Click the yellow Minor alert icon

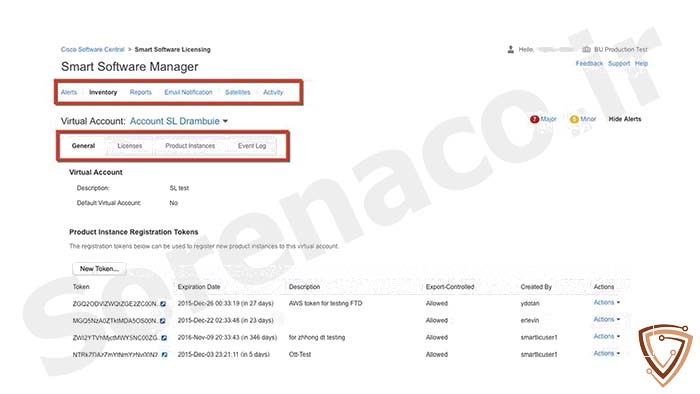[x=574, y=119]
